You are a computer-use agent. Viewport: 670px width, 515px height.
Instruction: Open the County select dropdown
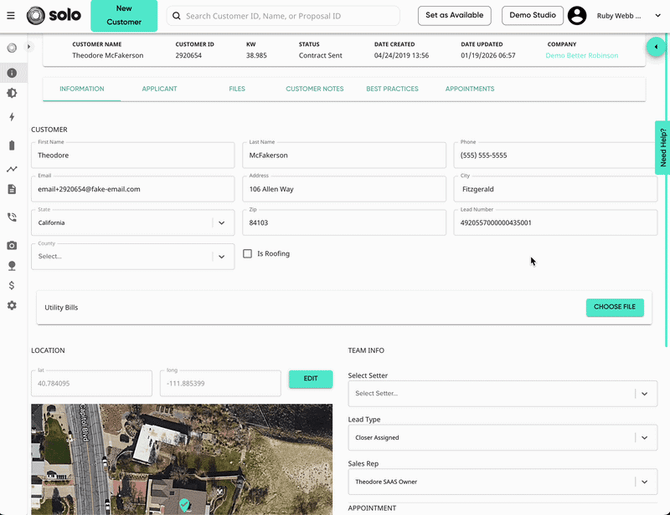coord(133,256)
